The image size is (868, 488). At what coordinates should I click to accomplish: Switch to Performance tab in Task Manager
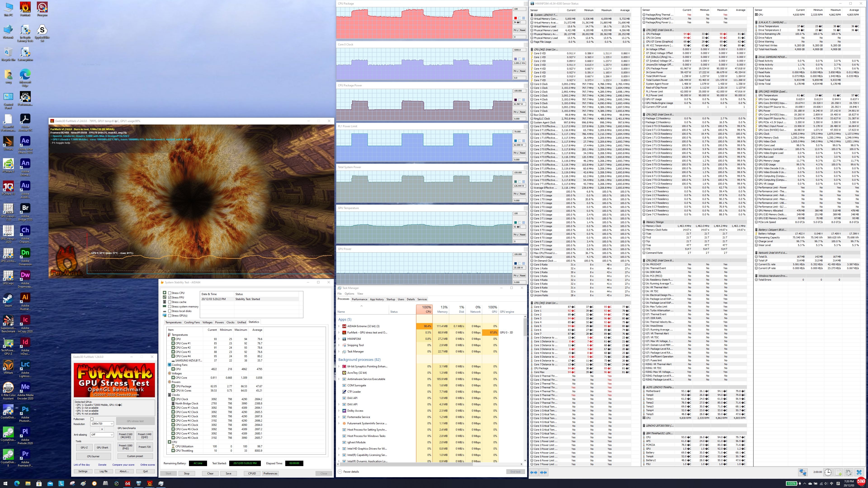click(360, 299)
